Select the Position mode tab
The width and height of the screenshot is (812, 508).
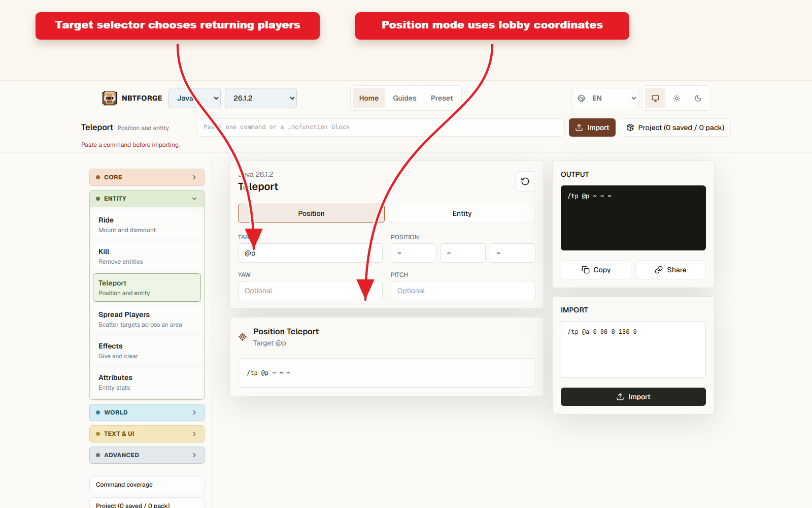tap(311, 213)
